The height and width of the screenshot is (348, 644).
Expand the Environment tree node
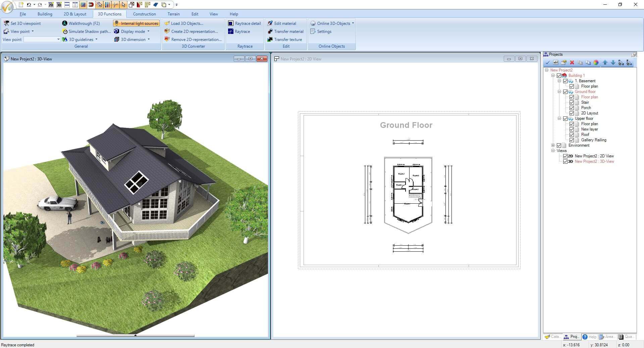(553, 145)
